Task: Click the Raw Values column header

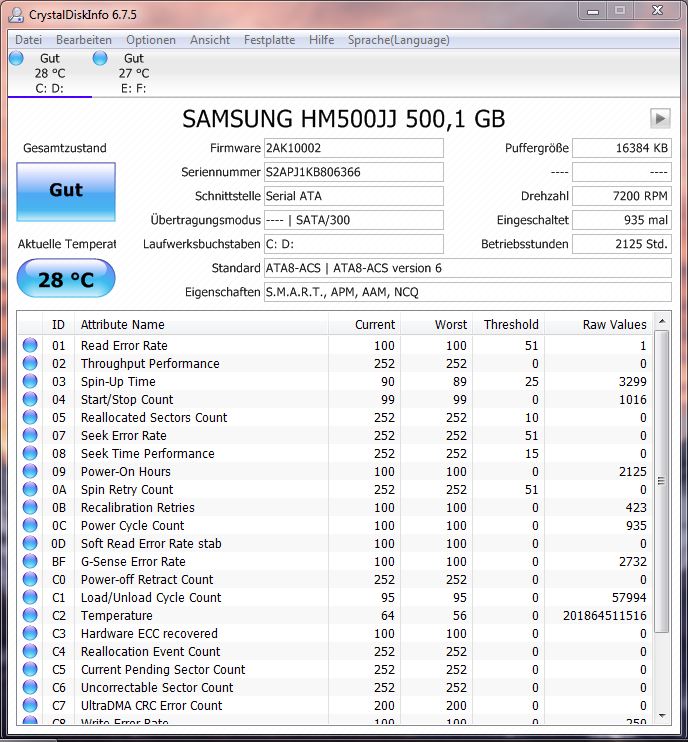Action: click(599, 325)
